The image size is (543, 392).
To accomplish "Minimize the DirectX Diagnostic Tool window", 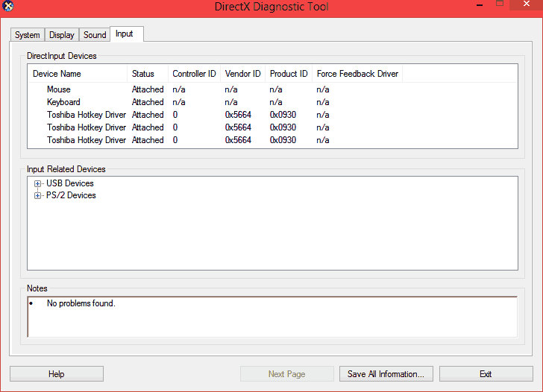I will tap(480, 4).
